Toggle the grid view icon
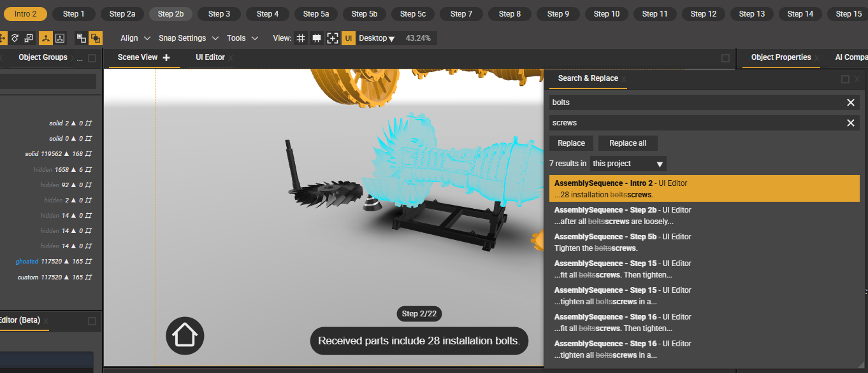The width and height of the screenshot is (868, 373). (x=301, y=38)
